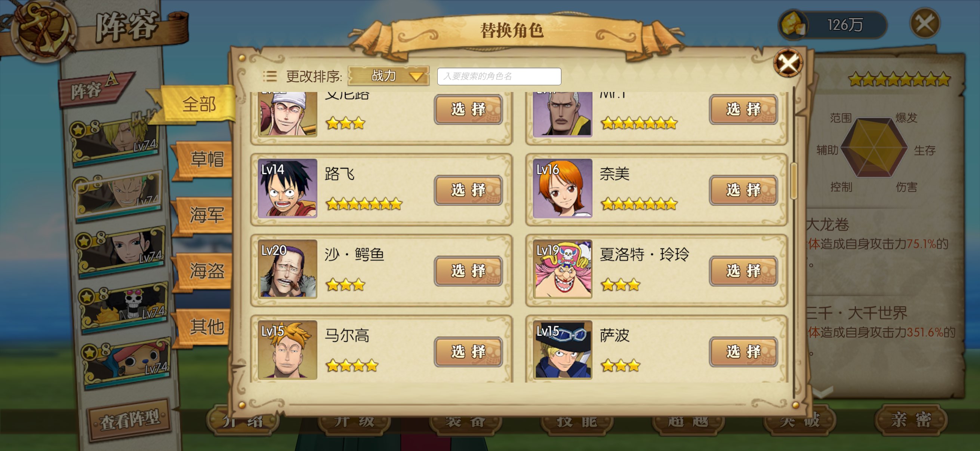This screenshot has width=980, height=451.
Task: Click Crocodile's Lv20 portrait icon
Action: pyautogui.click(x=287, y=269)
